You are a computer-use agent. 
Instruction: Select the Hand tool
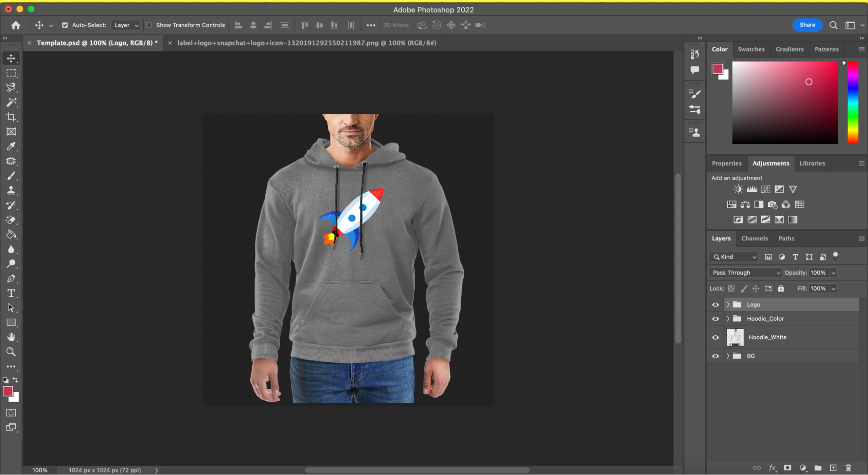[x=11, y=337]
